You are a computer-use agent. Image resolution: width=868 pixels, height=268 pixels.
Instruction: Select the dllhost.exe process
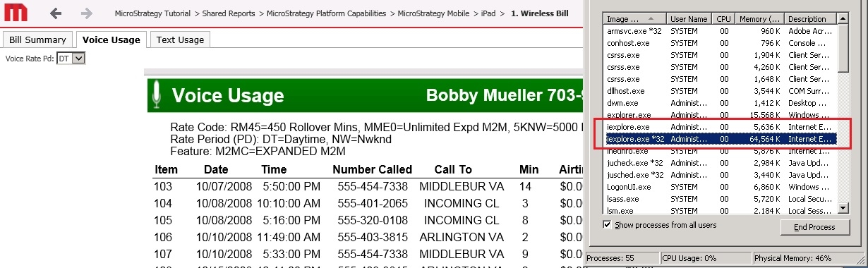(x=721, y=91)
